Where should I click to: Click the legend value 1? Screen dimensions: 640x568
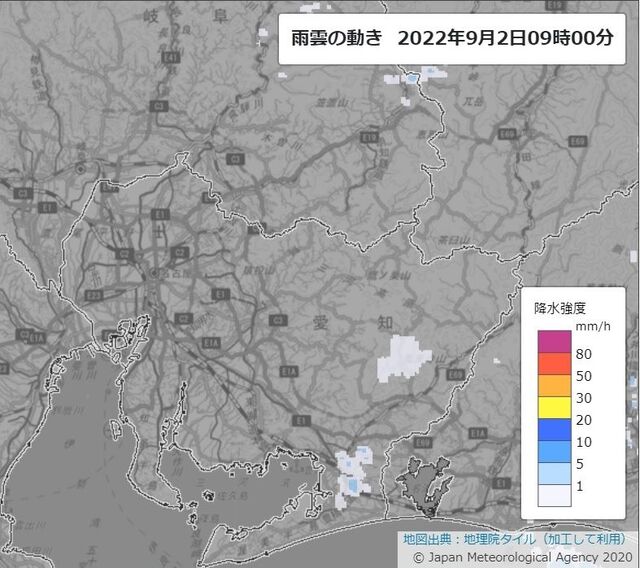click(580, 486)
